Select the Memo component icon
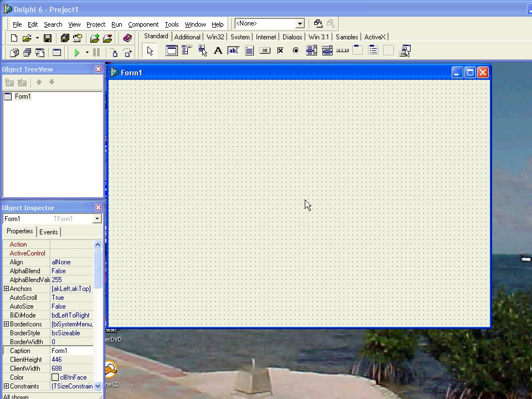This screenshot has width=532, height=399. tap(249, 51)
